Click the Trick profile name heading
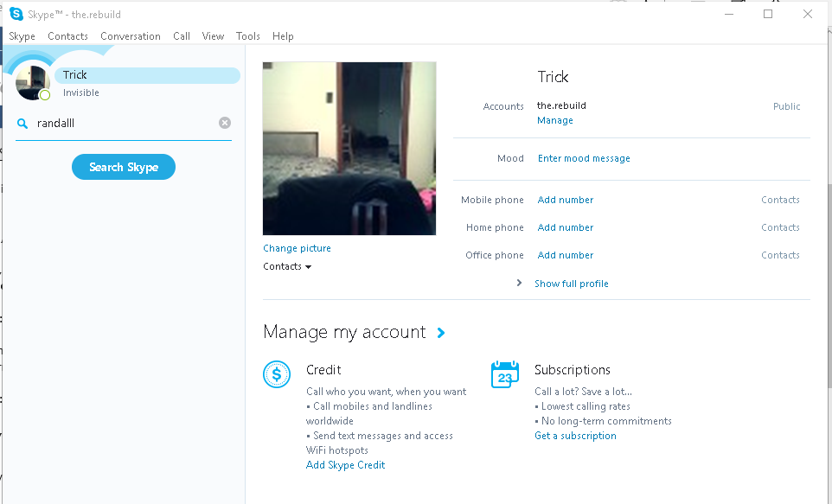 [x=553, y=77]
